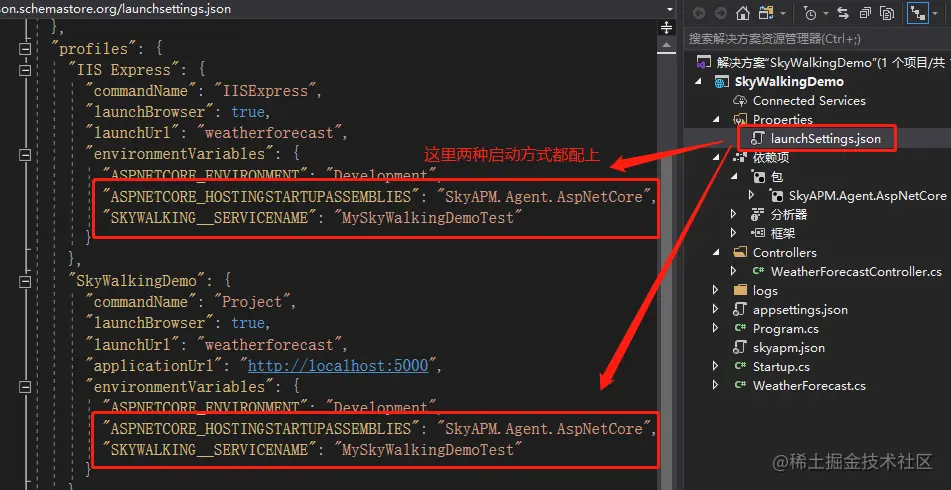Open http://localhost:5000 link in editor
The image size is (951, 490).
coord(338,365)
